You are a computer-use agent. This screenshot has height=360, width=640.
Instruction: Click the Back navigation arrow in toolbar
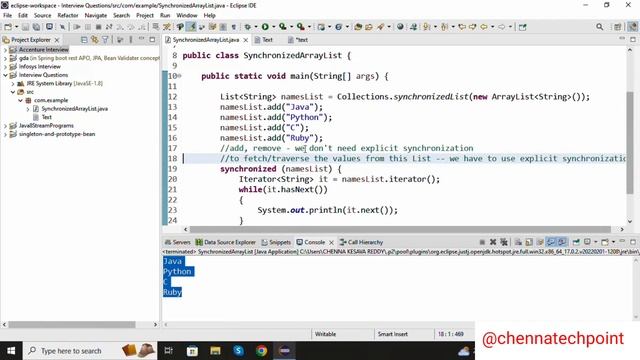tap(484, 27)
